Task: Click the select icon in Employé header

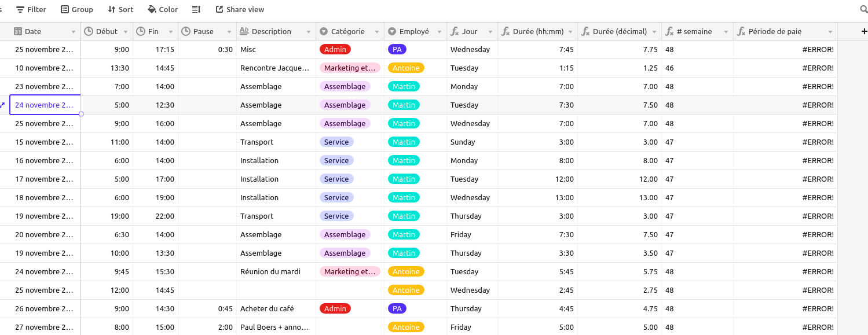Action: 392,31
